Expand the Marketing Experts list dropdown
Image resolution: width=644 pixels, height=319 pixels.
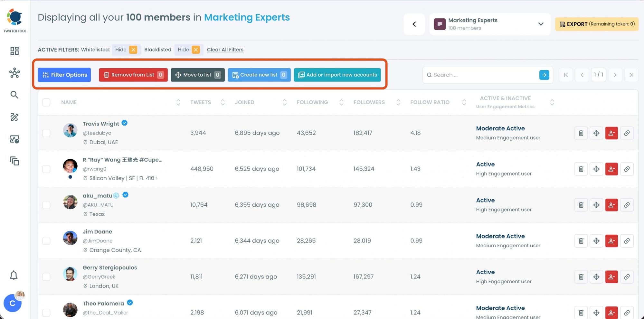(541, 24)
